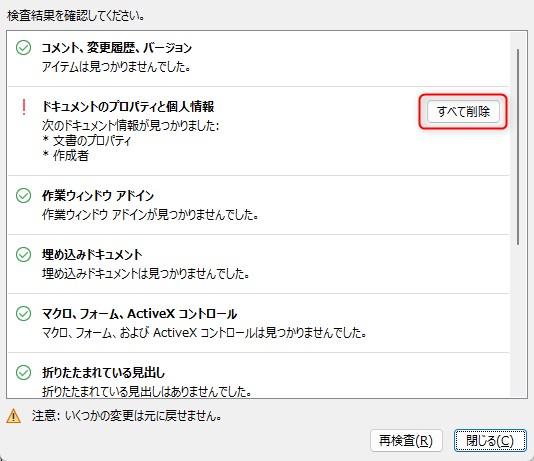
Task: Select the 埋め込みドキュメント heading
Action: (92, 254)
